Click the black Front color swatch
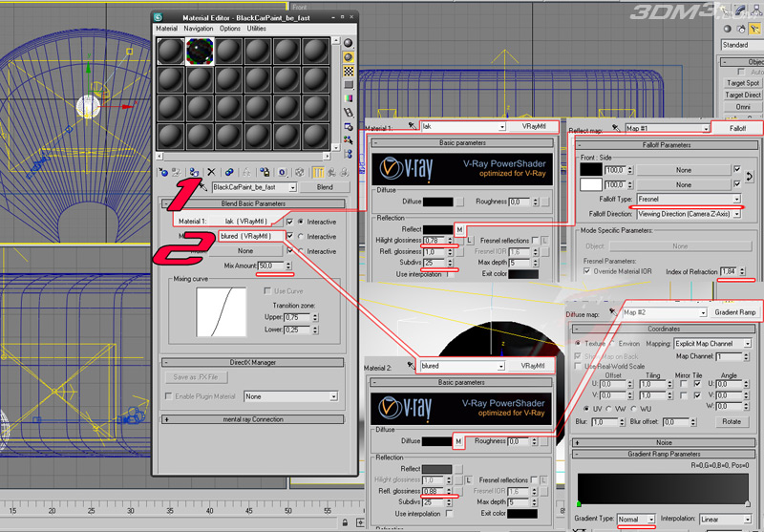The image size is (764, 532). tap(591, 168)
